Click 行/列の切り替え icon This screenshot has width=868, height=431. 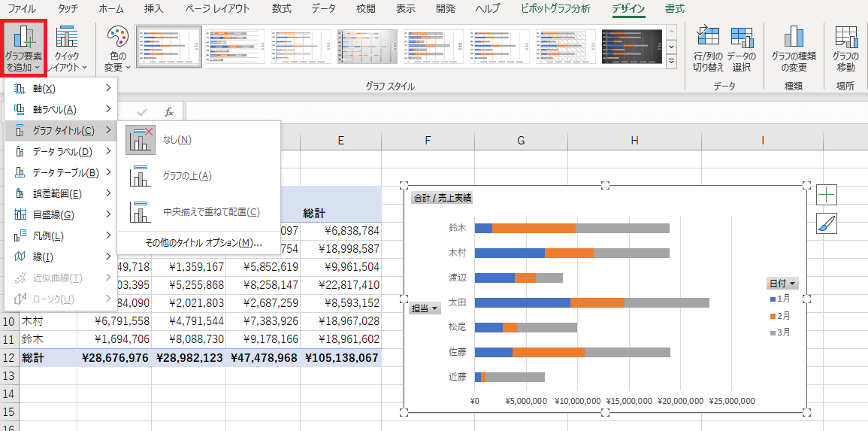tap(708, 48)
